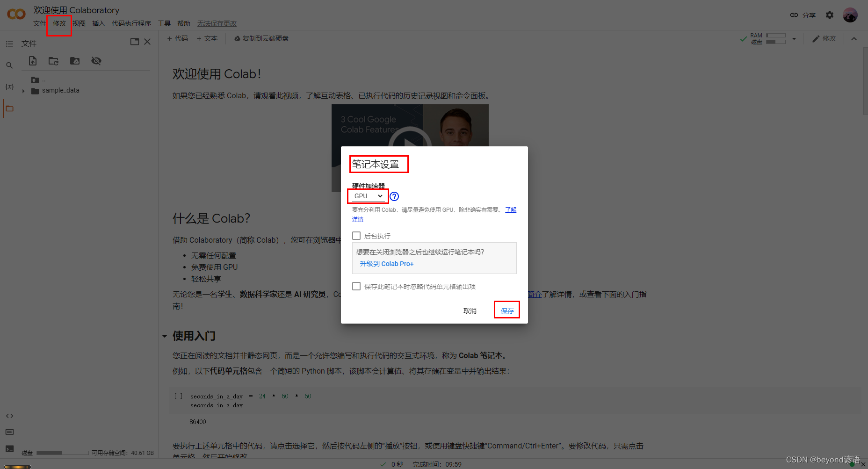Click the Colab logo icon

point(16,14)
